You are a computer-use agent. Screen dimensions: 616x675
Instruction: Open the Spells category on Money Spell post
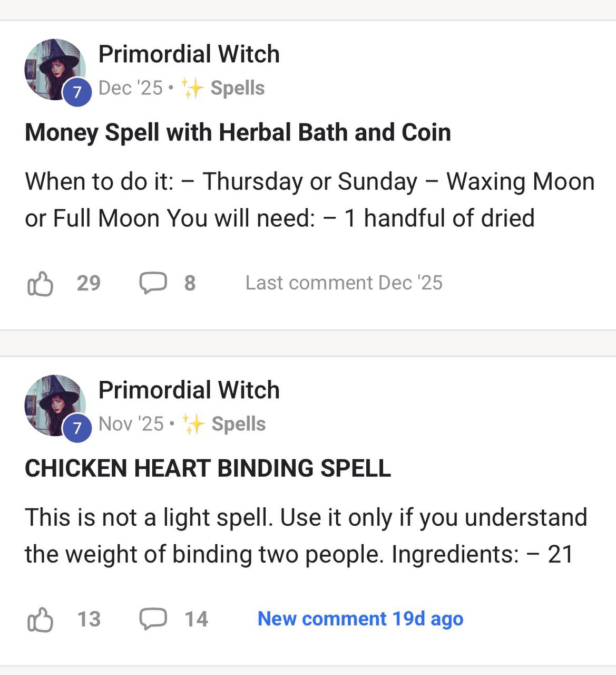point(238,87)
